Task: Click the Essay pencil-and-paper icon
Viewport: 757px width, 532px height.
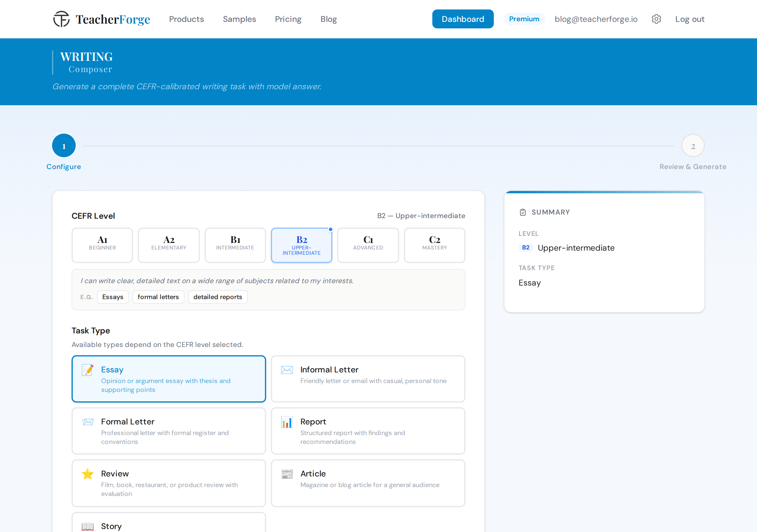Action: [87, 370]
